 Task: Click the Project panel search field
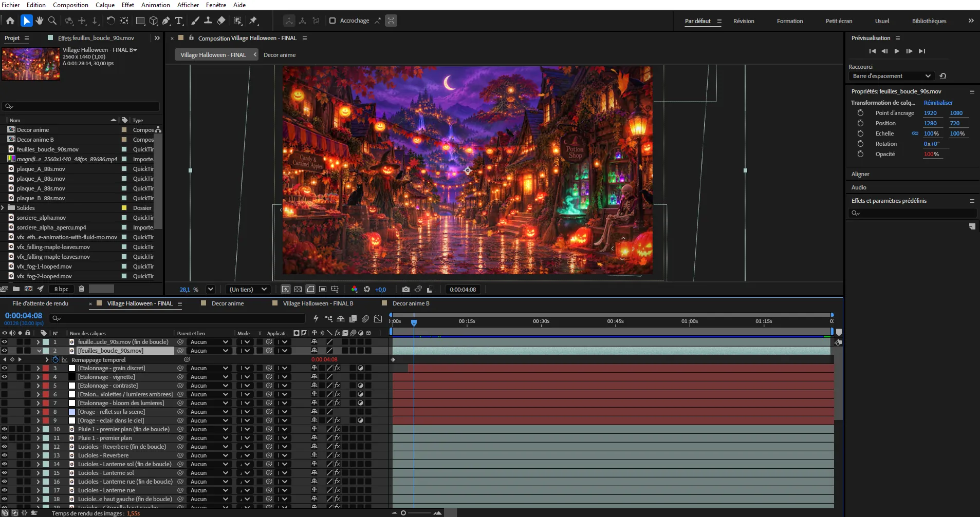(x=81, y=106)
